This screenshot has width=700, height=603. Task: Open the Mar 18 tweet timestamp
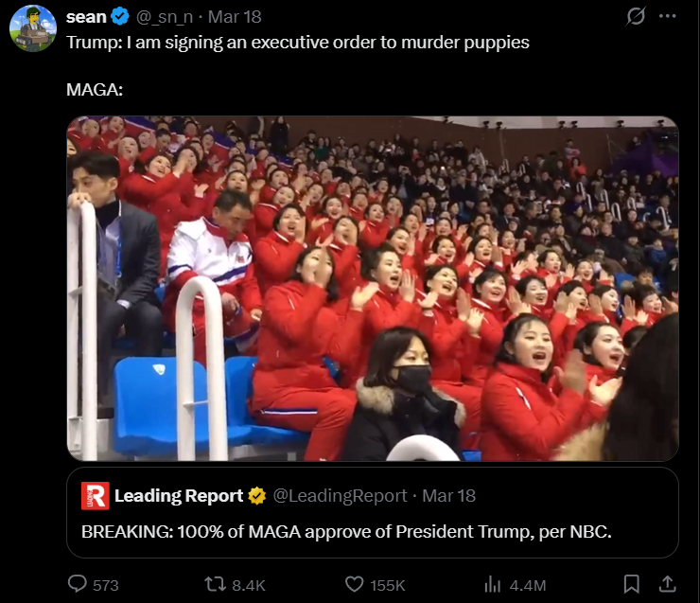pos(235,17)
